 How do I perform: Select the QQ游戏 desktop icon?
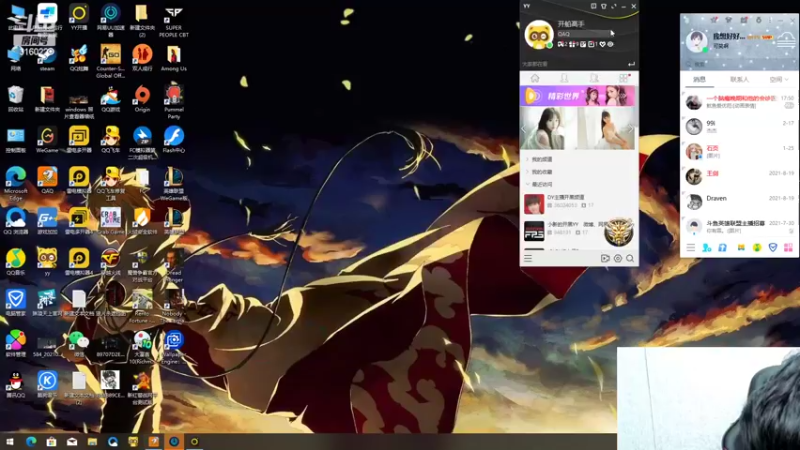coord(110,99)
